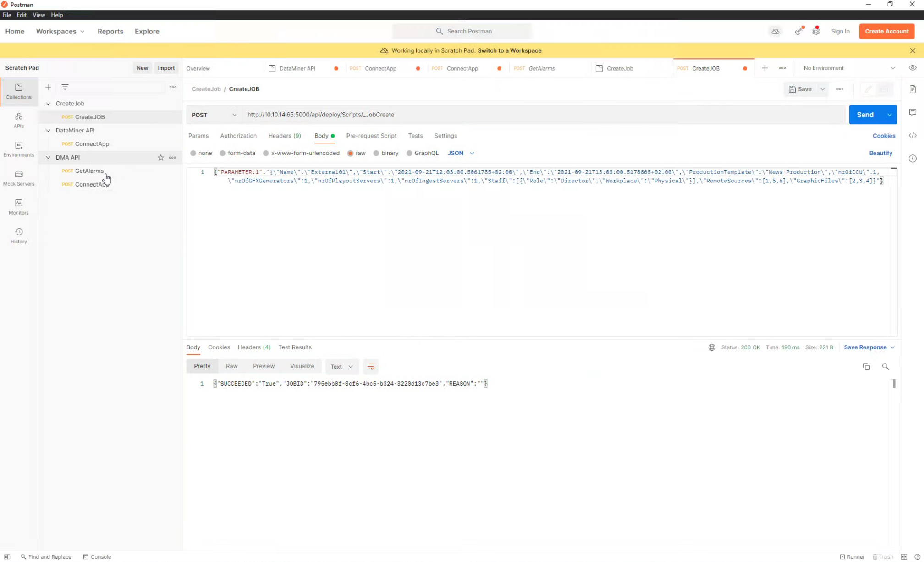Open the Mock Servers sidebar panel
This screenshot has height=562, width=924.
(19, 178)
